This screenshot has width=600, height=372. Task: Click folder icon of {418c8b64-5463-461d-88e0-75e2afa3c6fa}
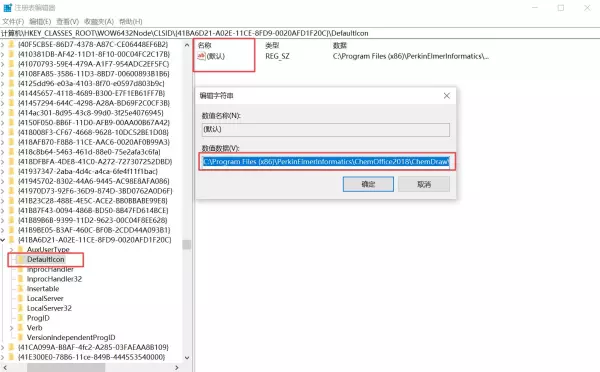(11, 152)
